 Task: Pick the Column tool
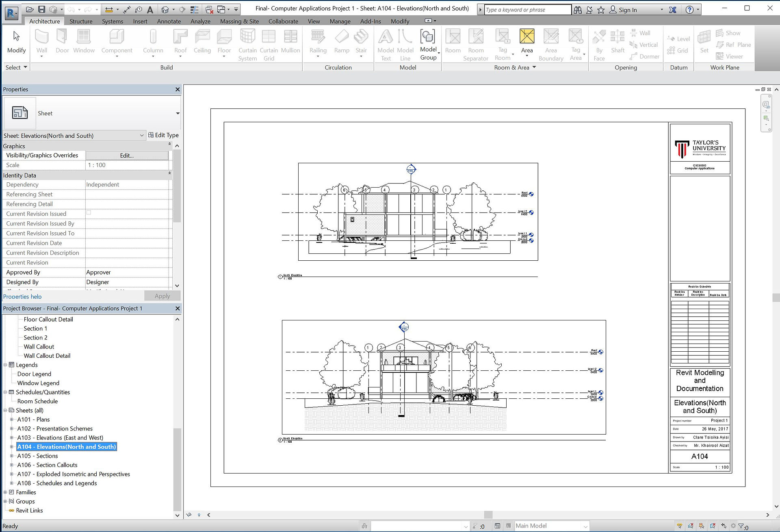click(153, 42)
